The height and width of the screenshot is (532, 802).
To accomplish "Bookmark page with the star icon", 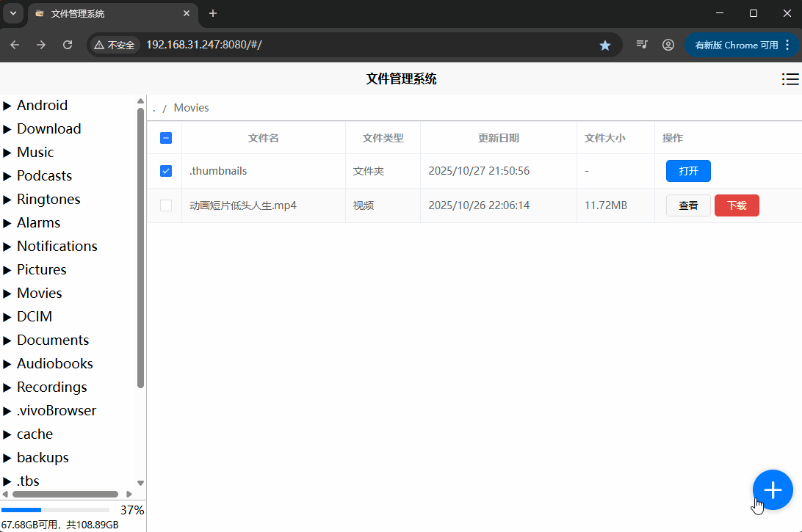I will 605,45.
